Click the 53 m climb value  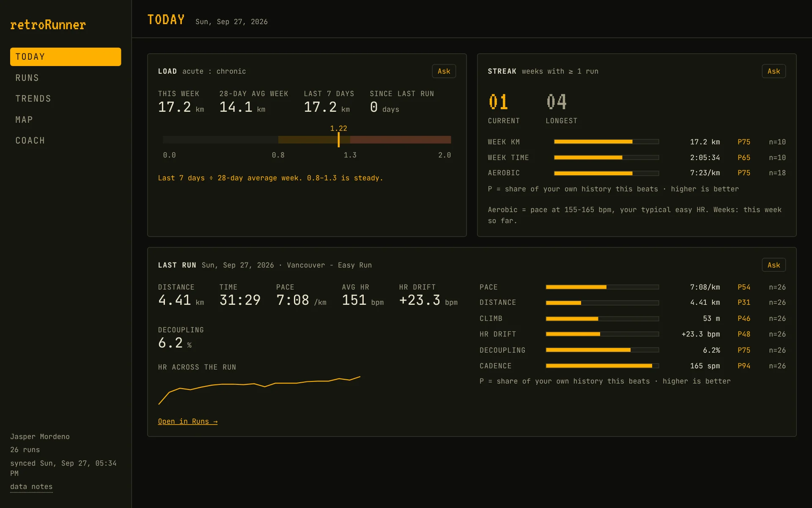pos(711,318)
